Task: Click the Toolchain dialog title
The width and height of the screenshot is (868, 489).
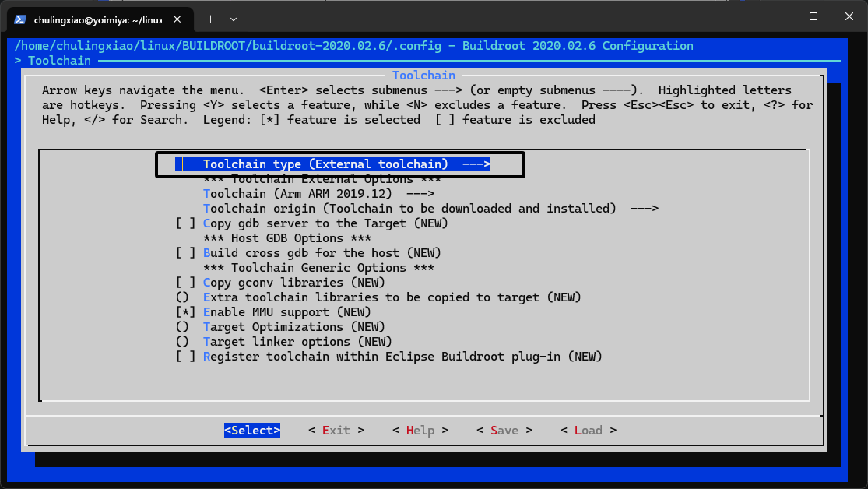Action: [424, 76]
